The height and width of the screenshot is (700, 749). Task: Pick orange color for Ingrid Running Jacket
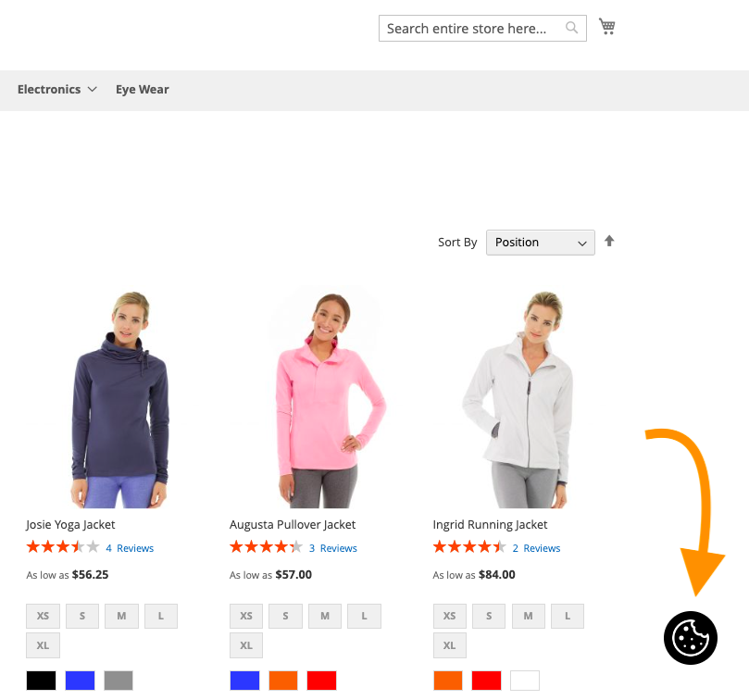pos(448,681)
